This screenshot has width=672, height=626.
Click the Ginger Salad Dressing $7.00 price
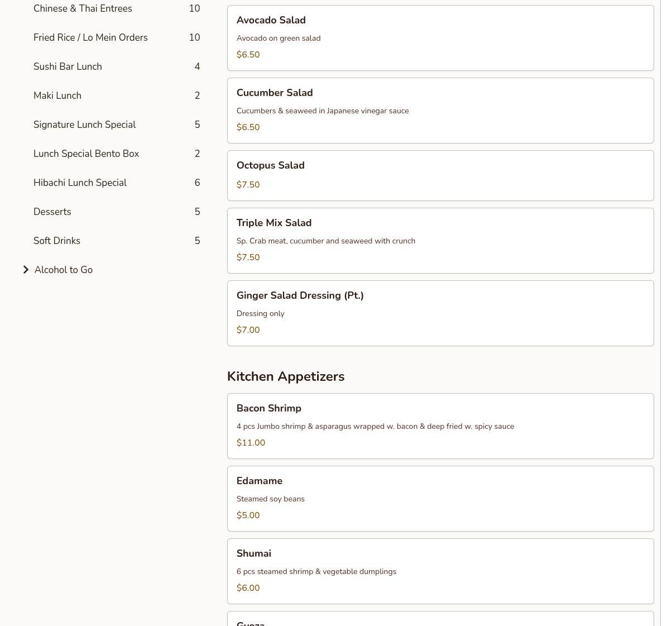coord(248,330)
